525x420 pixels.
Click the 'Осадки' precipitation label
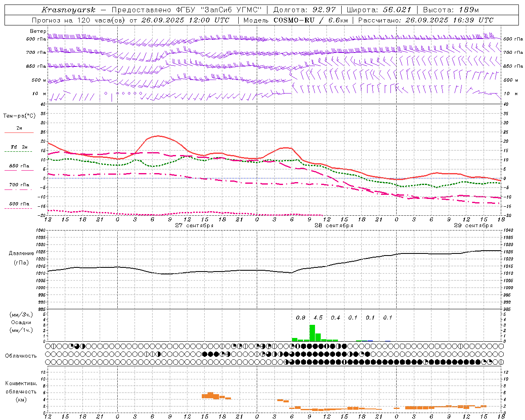21,322
